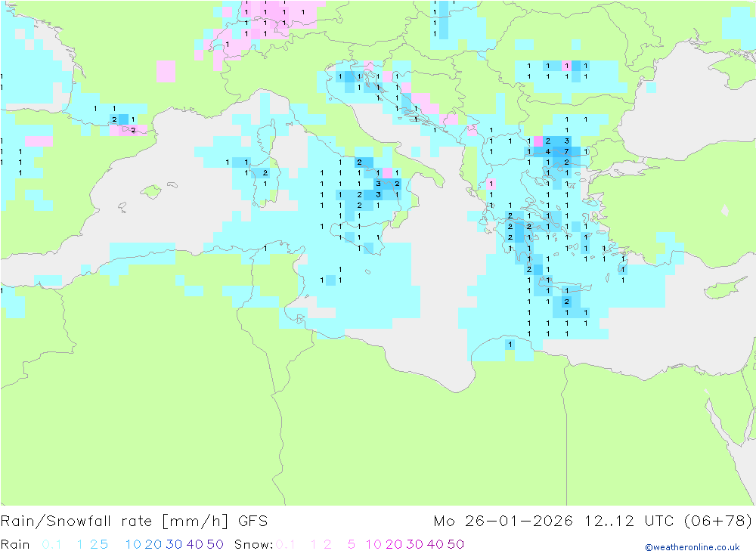Select the snow legend 30 value
Image resolution: width=756 pixels, height=554 pixels.
point(414,544)
